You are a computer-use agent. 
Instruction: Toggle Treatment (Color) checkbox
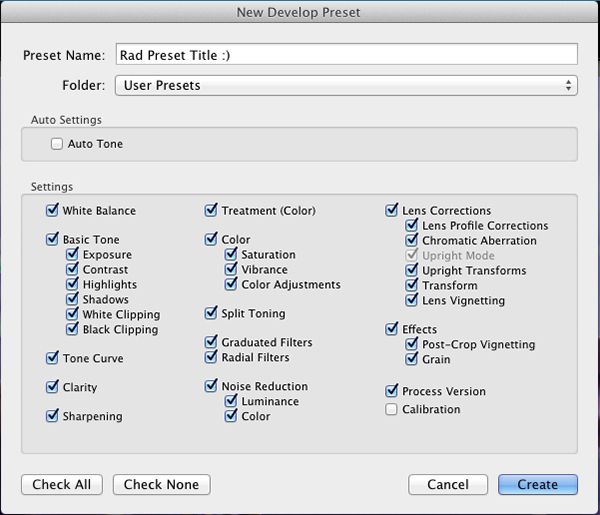click(x=211, y=210)
